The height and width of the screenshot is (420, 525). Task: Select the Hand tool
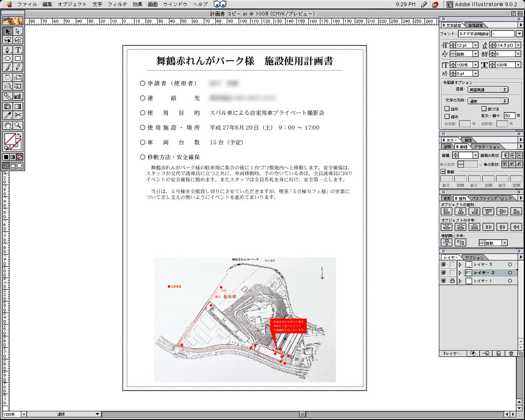8,126
